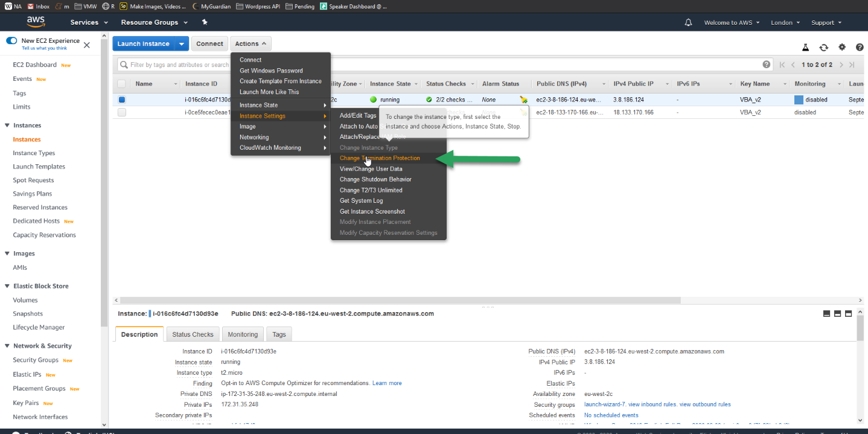Open the Wordpress API bookmarks folder
Screen dimensions: 868x434
[258, 6]
